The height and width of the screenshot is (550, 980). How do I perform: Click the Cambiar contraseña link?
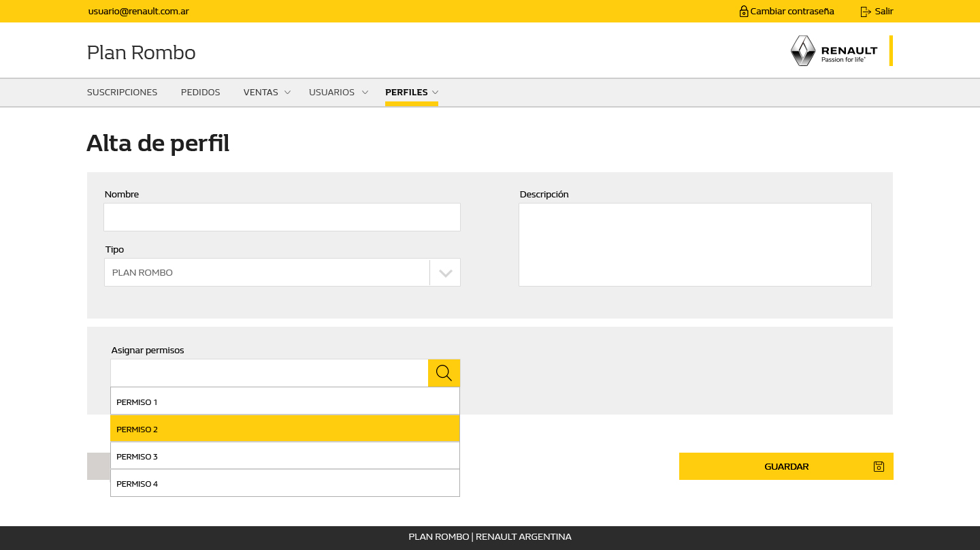791,12
